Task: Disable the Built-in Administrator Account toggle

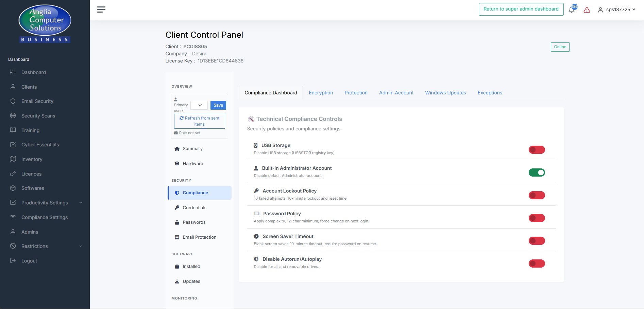Action: (537, 172)
